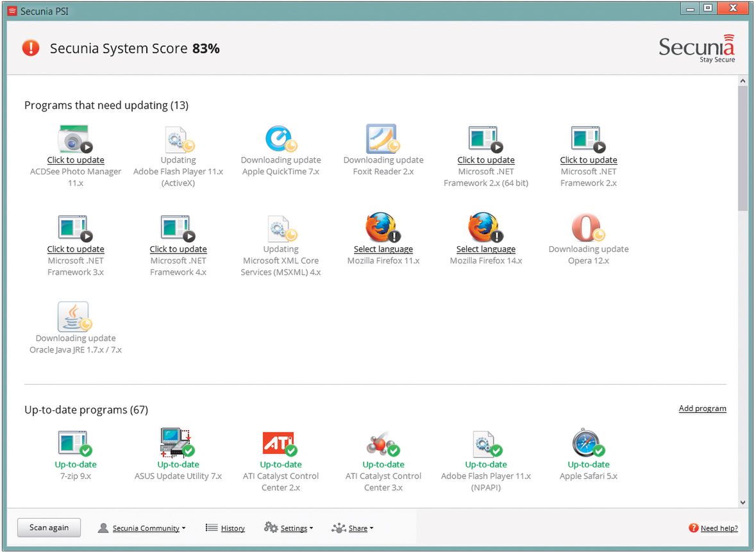This screenshot has width=756, height=552.
Task: Click to update Microsoft .NET Framework 4.x
Action: 178,249
